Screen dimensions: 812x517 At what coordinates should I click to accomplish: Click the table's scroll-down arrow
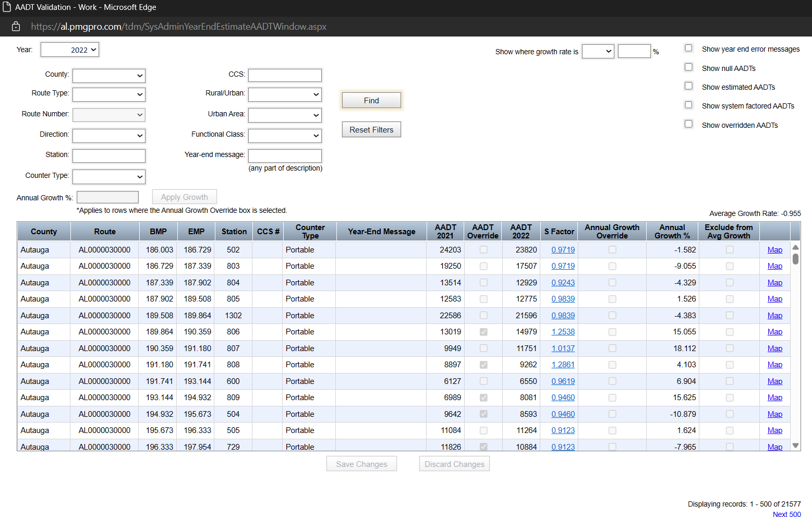click(x=795, y=445)
